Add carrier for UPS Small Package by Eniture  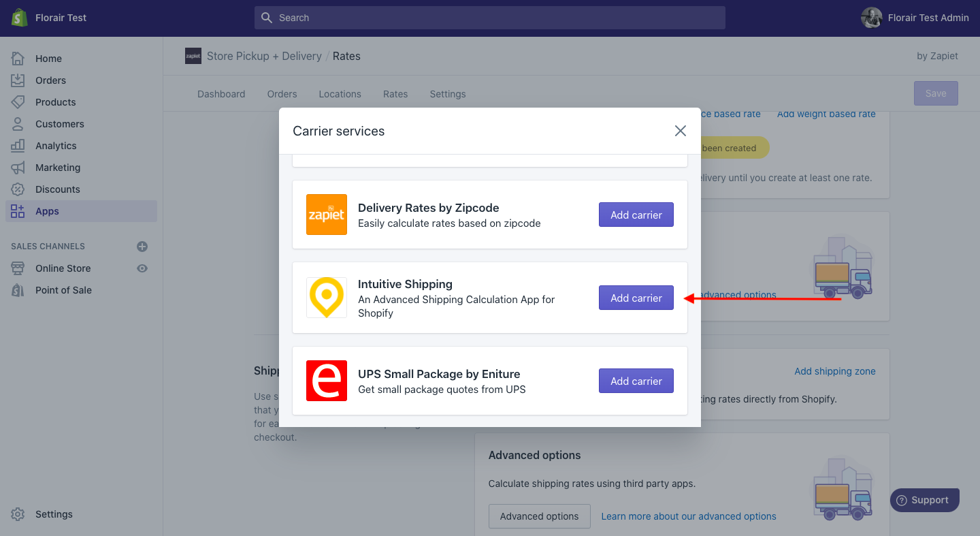coord(636,381)
